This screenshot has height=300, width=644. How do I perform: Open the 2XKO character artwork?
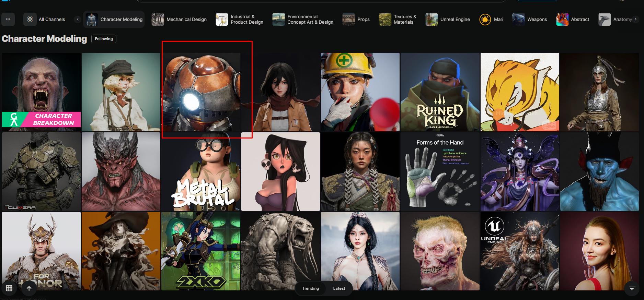201,251
